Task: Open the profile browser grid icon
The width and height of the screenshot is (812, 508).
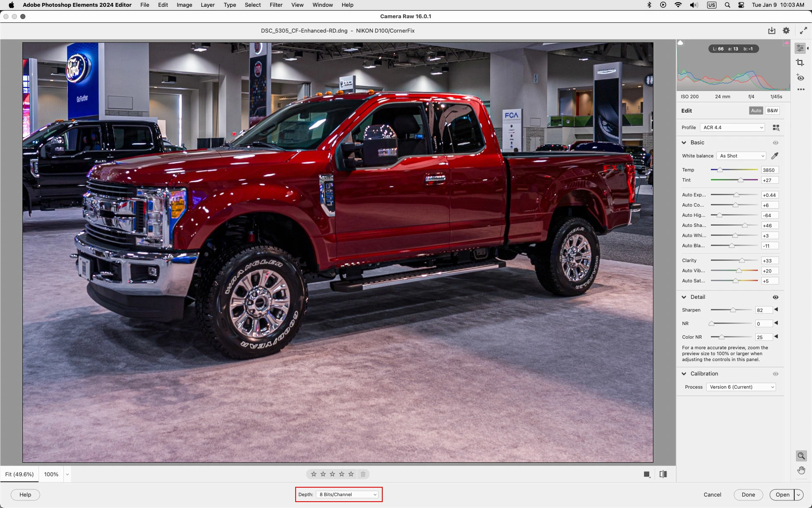Action: 776,127
